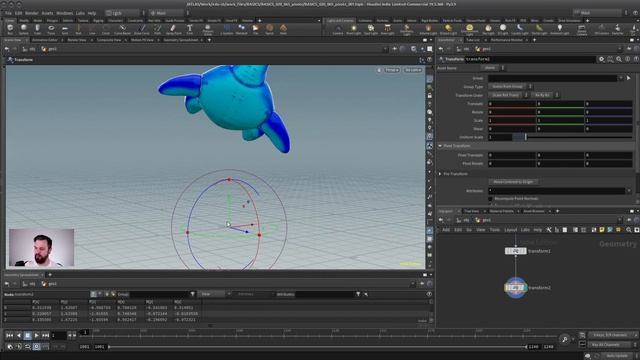Select the Circle shelf tool
Image resolution: width=640 pixels, height=360 pixels.
click(106, 29)
